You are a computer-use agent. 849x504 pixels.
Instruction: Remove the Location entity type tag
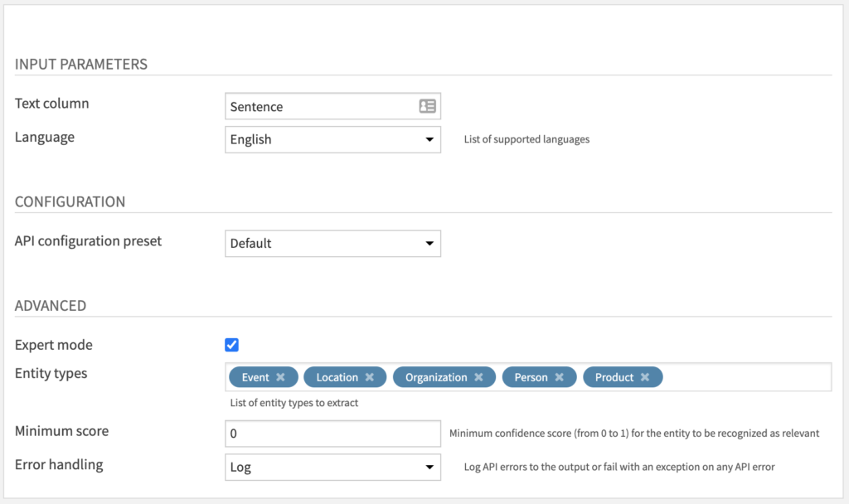(x=369, y=377)
